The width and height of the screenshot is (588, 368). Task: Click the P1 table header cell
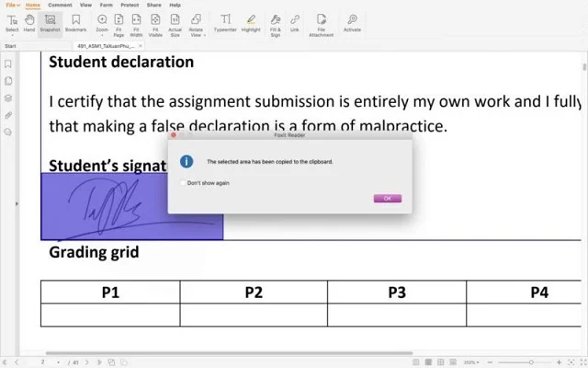[110, 292]
